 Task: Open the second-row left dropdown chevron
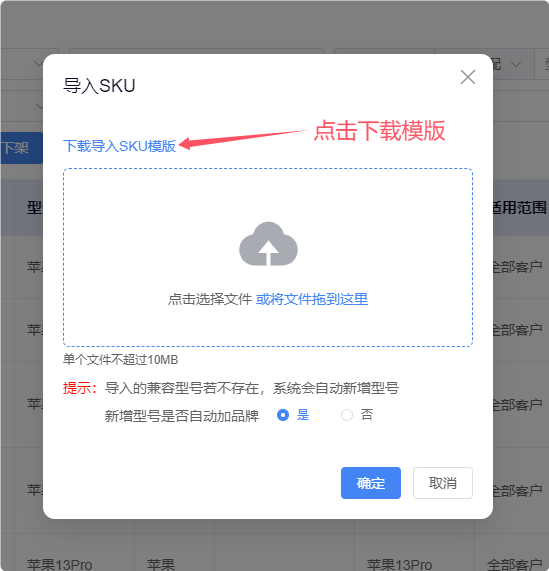(x=39, y=107)
